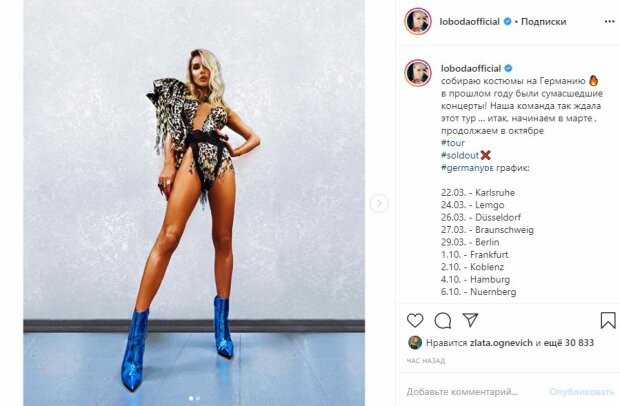Viewport: 620px width, 406px height.
Task: Open comments via speech bubble icon
Action: point(442,321)
